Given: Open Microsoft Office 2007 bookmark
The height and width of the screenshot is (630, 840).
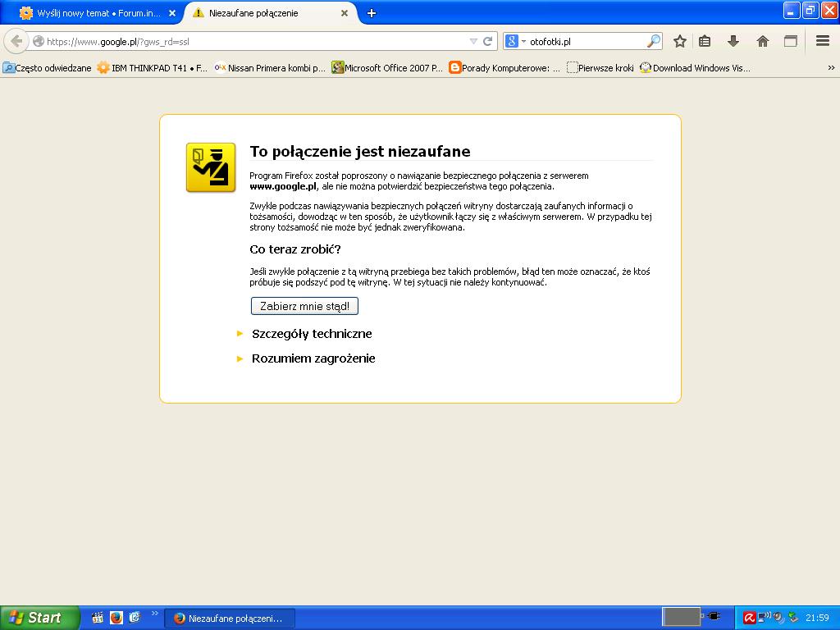Looking at the screenshot, I should pos(387,68).
